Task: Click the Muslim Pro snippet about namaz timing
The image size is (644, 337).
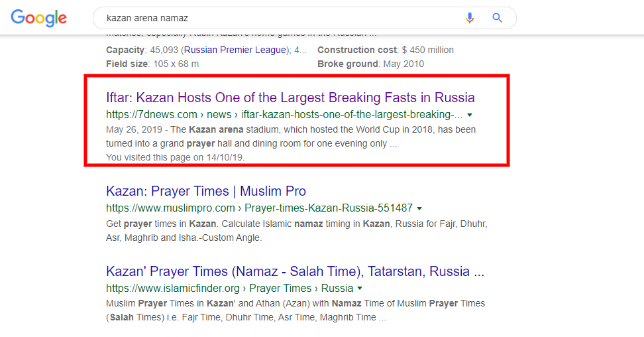Action: coord(297,231)
